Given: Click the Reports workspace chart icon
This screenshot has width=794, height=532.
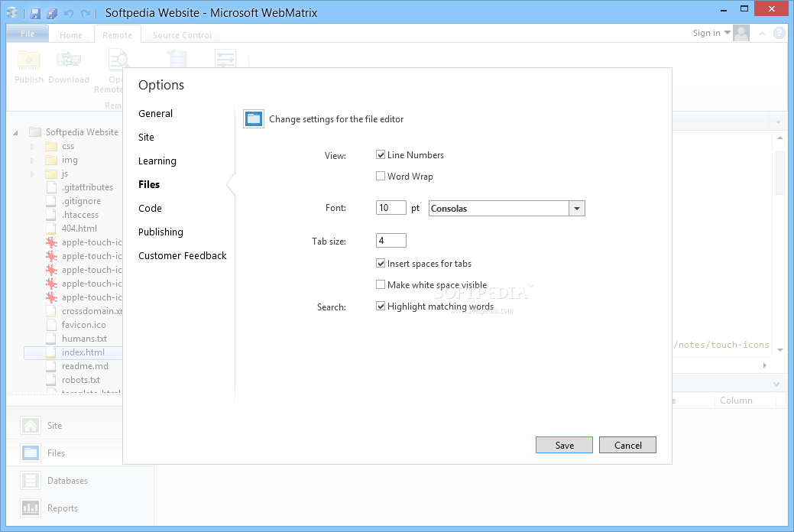Looking at the screenshot, I should [x=31, y=508].
